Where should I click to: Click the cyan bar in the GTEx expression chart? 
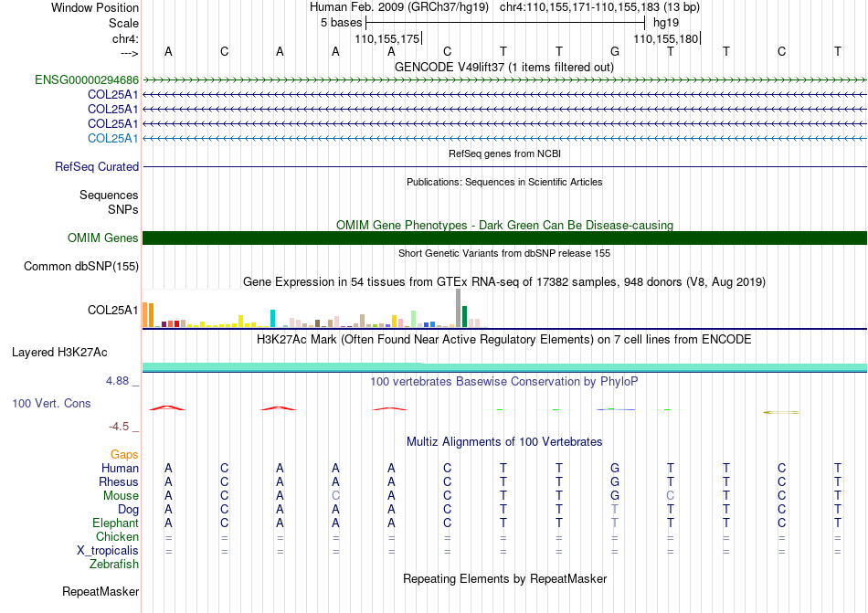(272, 318)
